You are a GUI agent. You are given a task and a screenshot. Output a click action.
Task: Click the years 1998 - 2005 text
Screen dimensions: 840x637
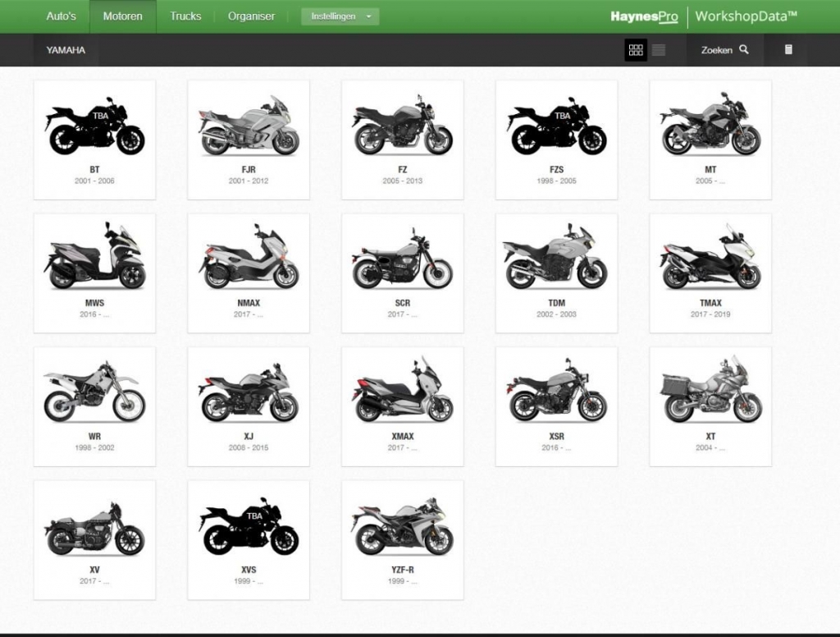coord(557,181)
